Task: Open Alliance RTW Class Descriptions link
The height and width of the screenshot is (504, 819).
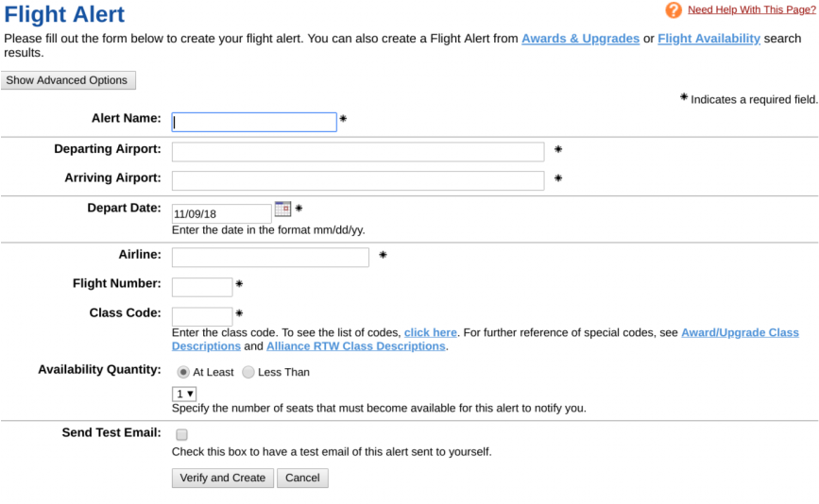Action: [356, 346]
